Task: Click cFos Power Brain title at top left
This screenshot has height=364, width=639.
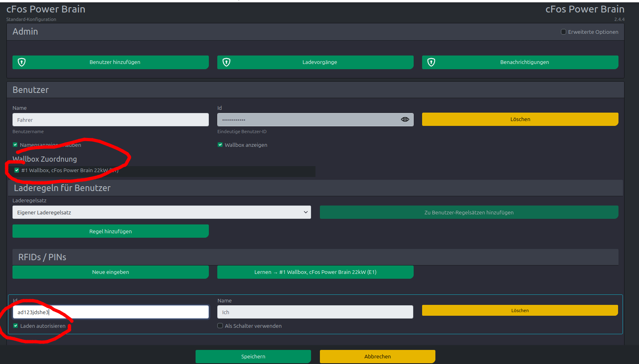Action: (x=46, y=9)
